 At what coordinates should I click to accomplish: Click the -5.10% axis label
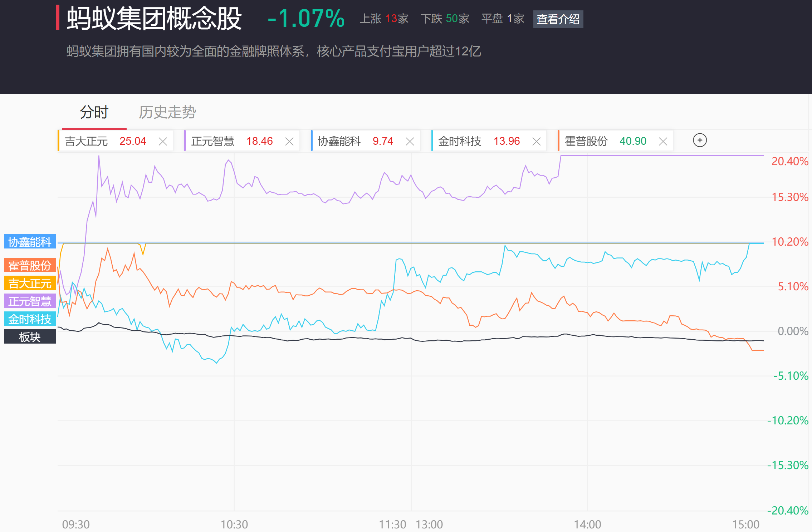(x=791, y=376)
